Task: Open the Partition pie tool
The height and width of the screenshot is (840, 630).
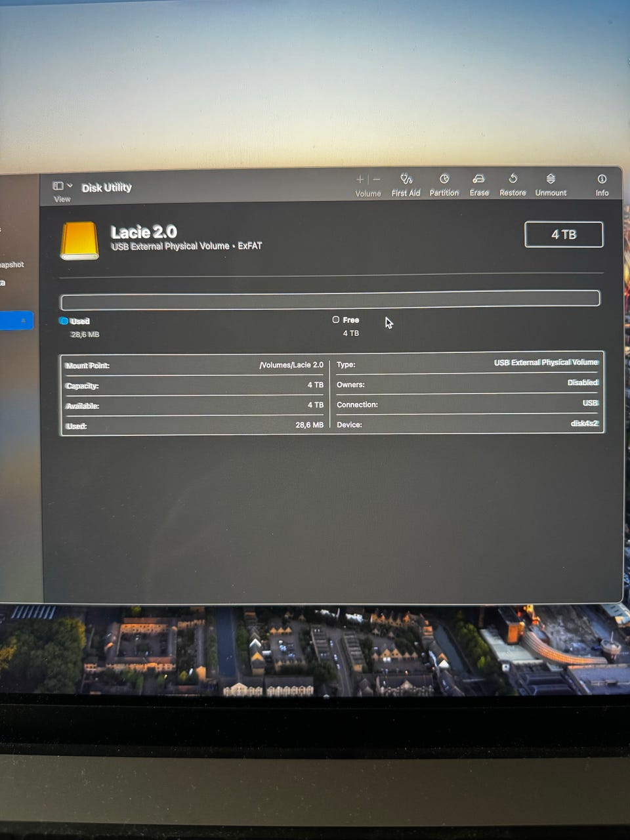Action: pyautogui.click(x=444, y=178)
